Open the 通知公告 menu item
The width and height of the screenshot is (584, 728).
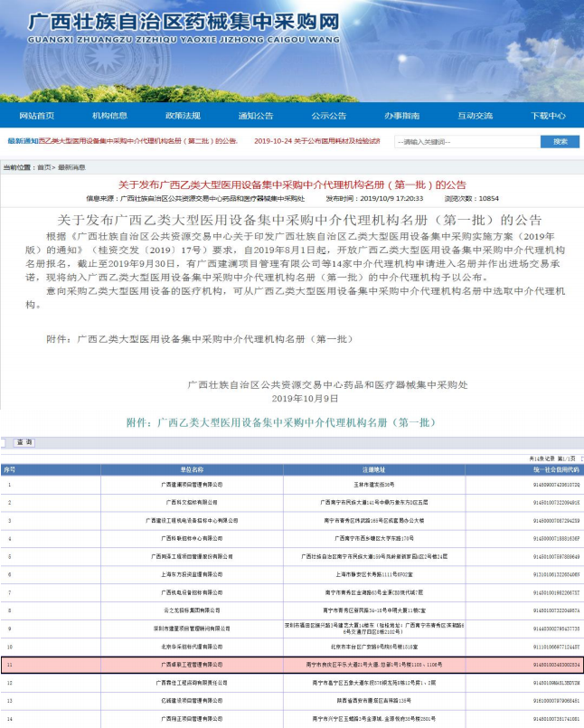pos(256,116)
